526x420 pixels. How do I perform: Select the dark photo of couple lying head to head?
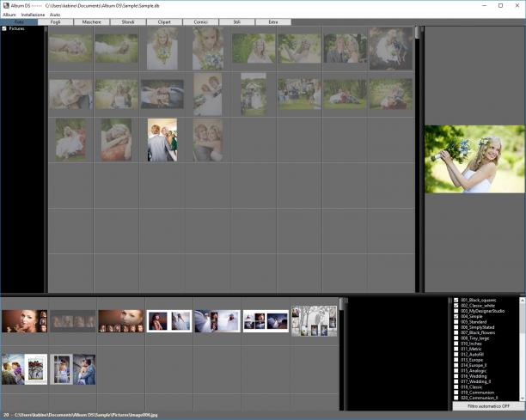[x=162, y=94]
